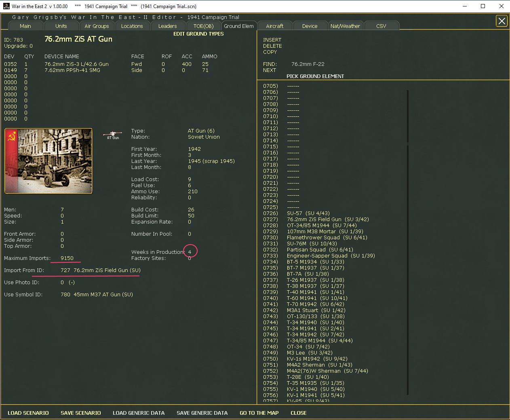Click the ZiS AT Gun photo thumbnail
This screenshot has width=510, height=420.
click(x=48, y=161)
